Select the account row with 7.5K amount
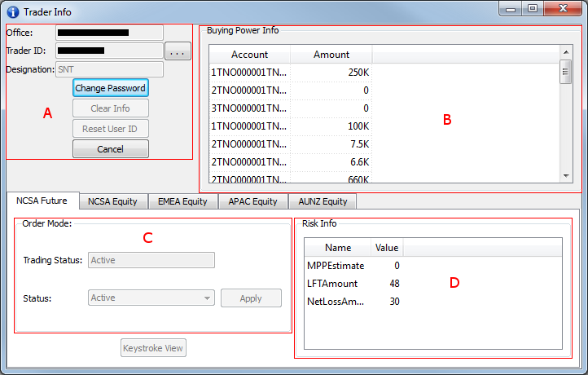Screen dimensions: 588x375 pos(290,144)
